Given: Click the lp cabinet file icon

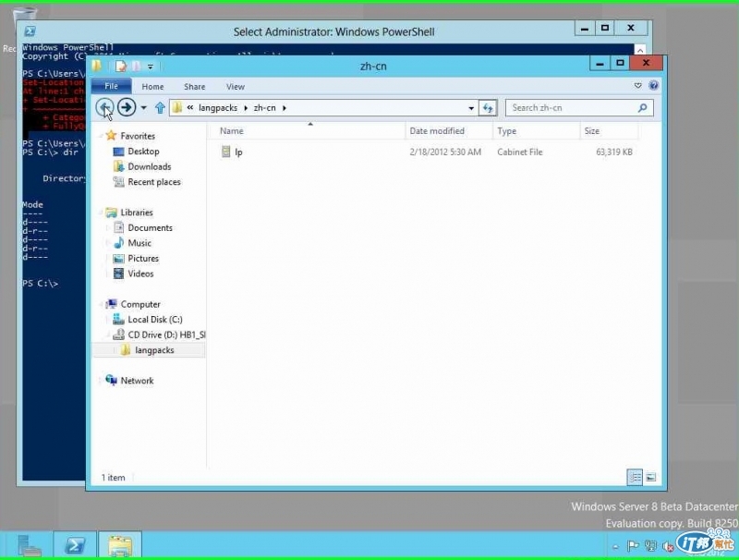Looking at the screenshot, I should pyautogui.click(x=225, y=152).
